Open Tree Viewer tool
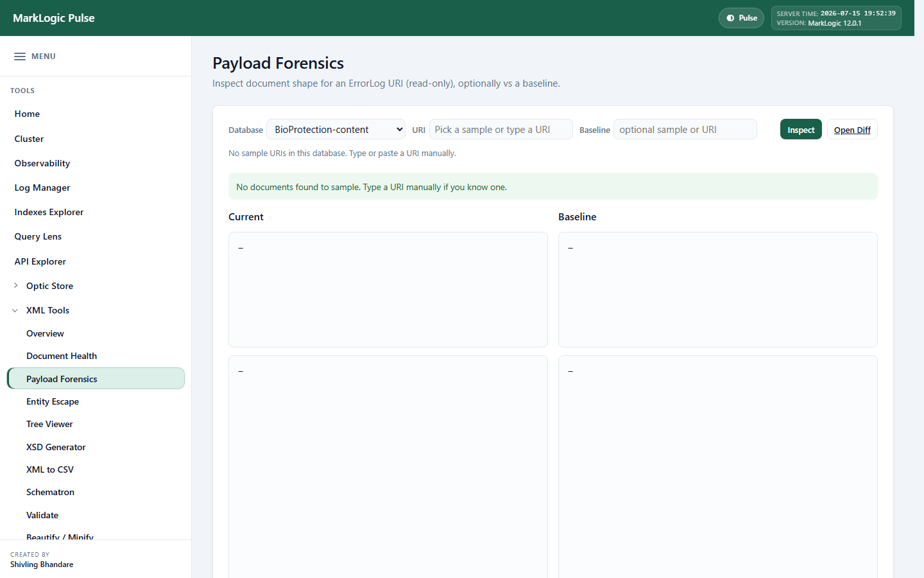924x578 pixels. 49,424
